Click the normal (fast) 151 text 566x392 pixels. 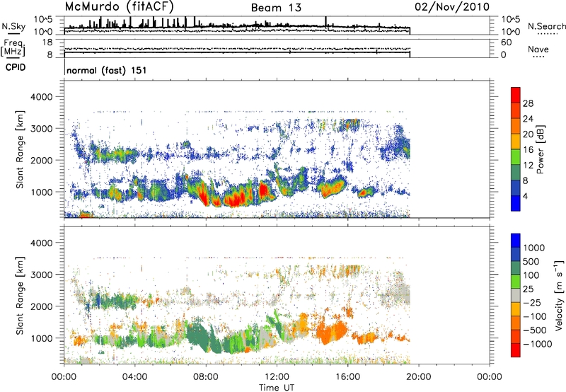(x=107, y=70)
